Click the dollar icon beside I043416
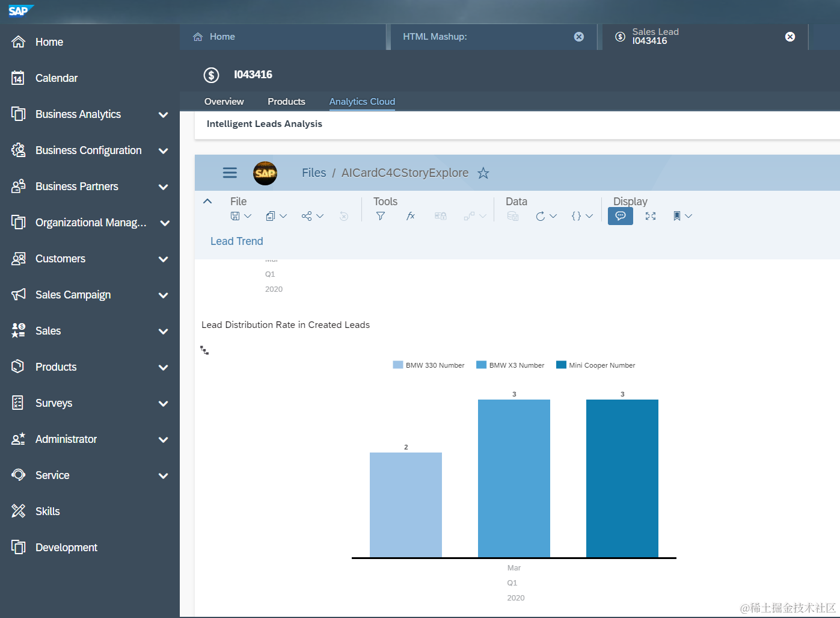Screen dimensions: 840x618 tap(211, 75)
